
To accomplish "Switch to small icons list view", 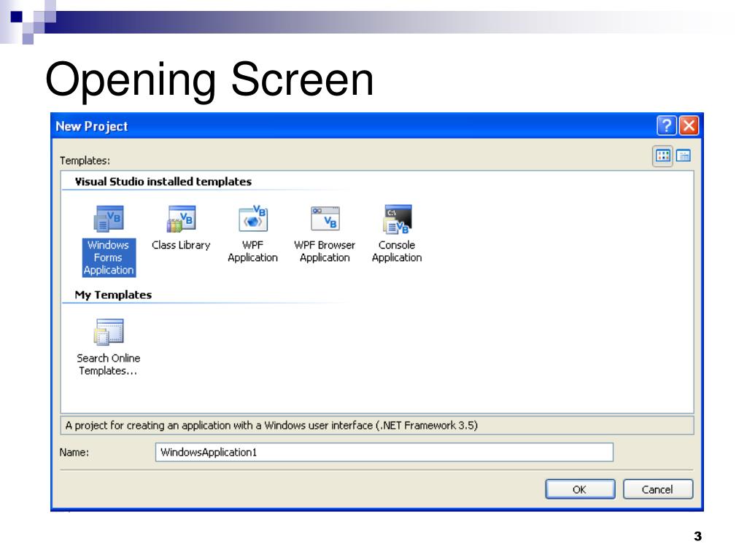I will (684, 156).
